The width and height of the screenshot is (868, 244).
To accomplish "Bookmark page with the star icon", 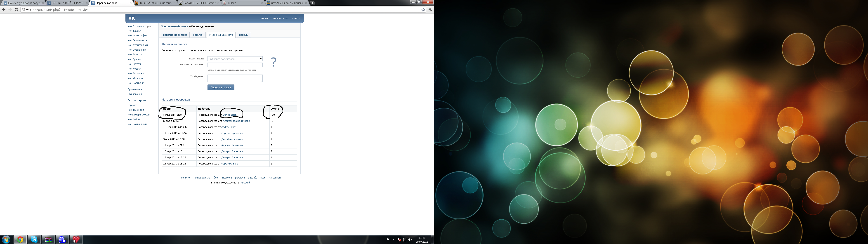I will coord(423,9).
